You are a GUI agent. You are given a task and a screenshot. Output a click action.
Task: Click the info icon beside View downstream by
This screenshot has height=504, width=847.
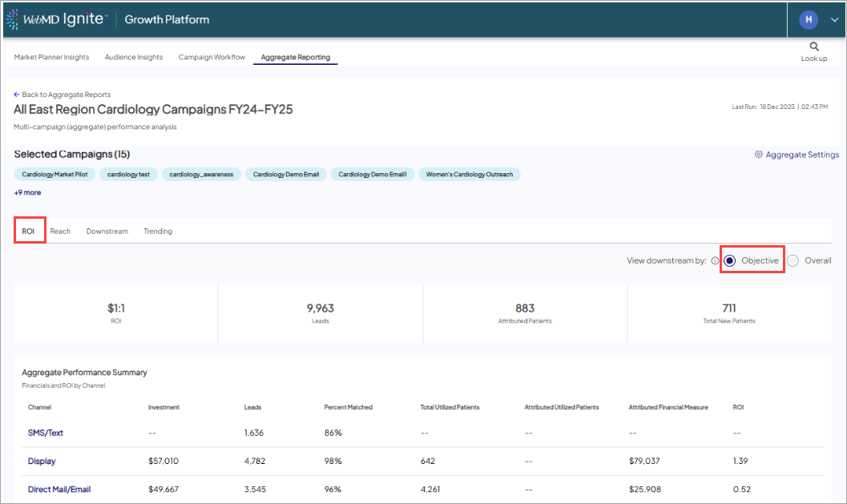tap(714, 260)
